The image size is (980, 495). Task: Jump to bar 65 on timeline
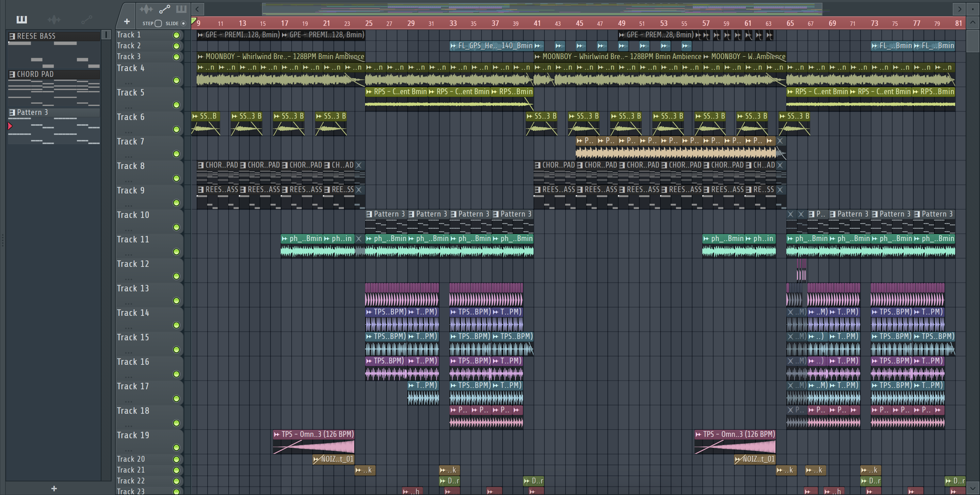[790, 23]
